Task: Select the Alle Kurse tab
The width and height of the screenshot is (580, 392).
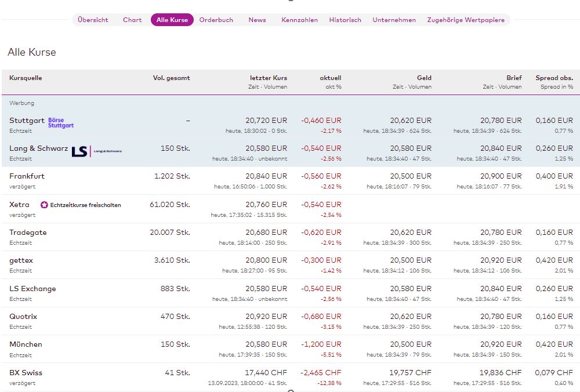Action: (172, 20)
